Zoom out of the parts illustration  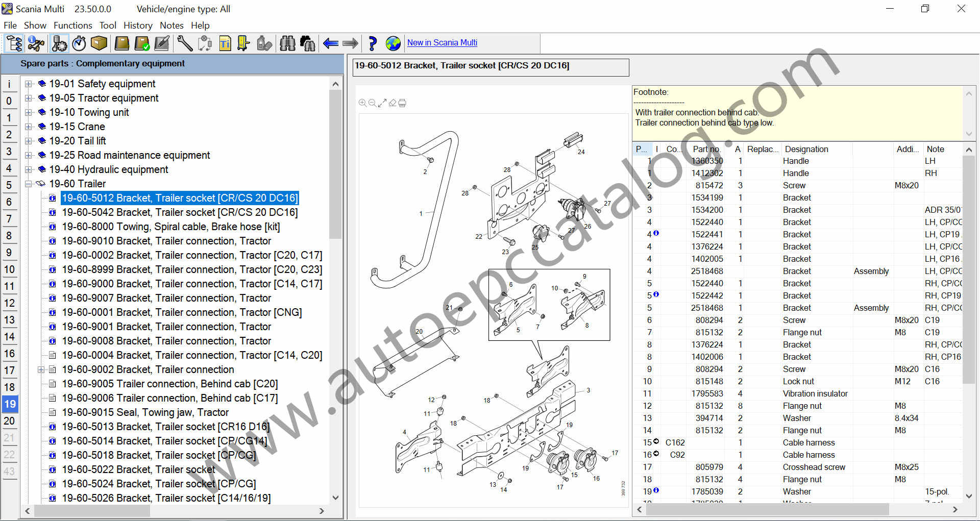(x=372, y=103)
